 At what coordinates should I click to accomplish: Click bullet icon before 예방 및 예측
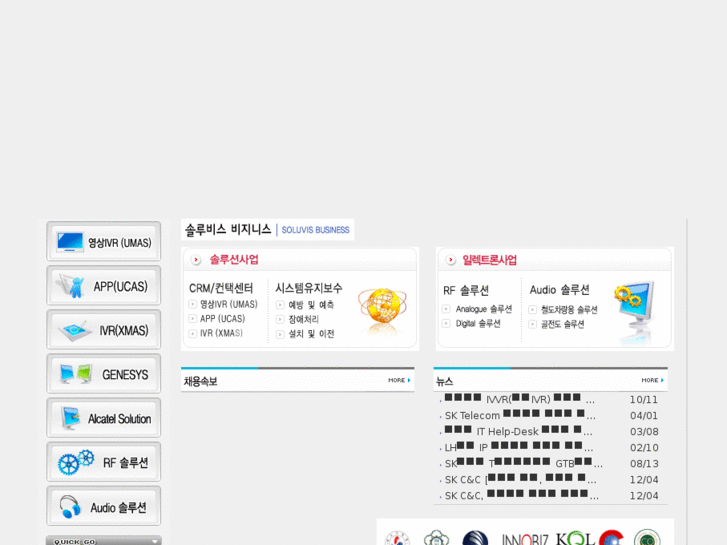[x=280, y=305]
